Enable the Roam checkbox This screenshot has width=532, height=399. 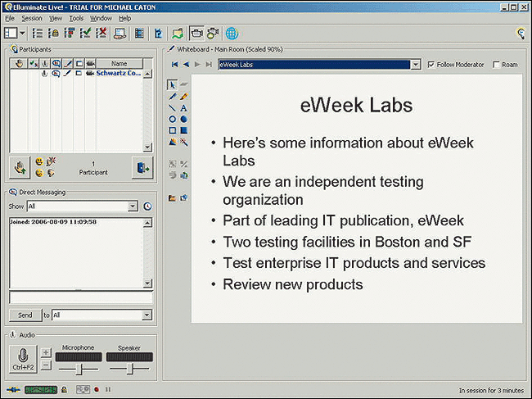click(x=496, y=65)
